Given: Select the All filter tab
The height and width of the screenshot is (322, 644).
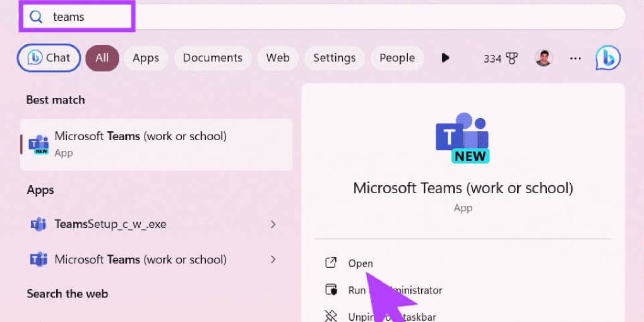Looking at the screenshot, I should [102, 58].
